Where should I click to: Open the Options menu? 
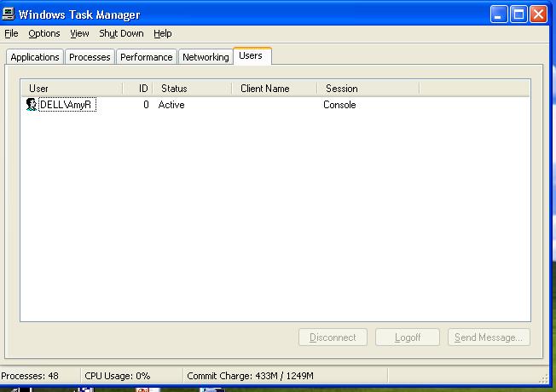click(44, 33)
